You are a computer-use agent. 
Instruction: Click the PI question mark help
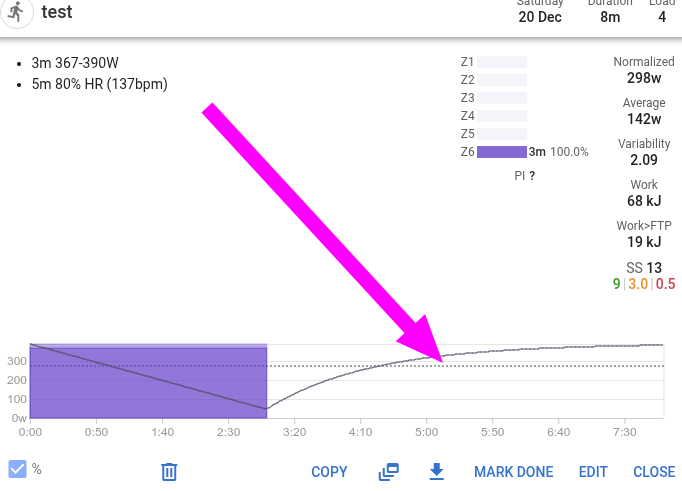(x=532, y=175)
